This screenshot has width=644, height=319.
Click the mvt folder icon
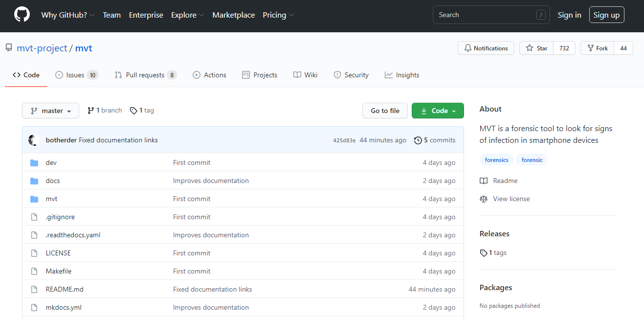tap(34, 199)
